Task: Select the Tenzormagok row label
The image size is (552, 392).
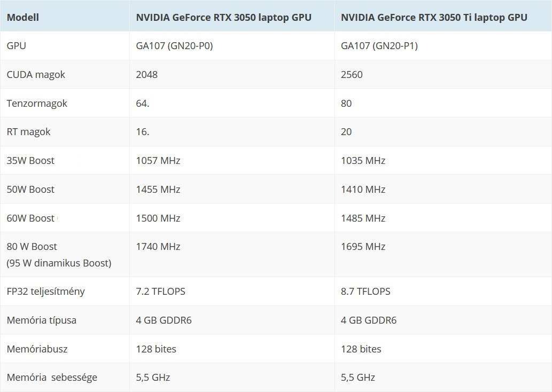Action: [37, 104]
